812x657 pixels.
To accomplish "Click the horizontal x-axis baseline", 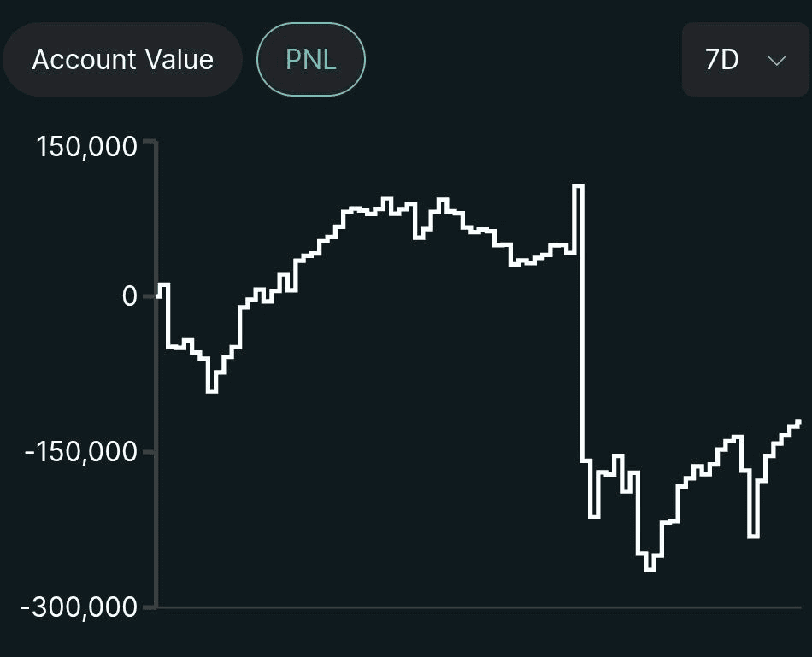I will coord(479,607).
